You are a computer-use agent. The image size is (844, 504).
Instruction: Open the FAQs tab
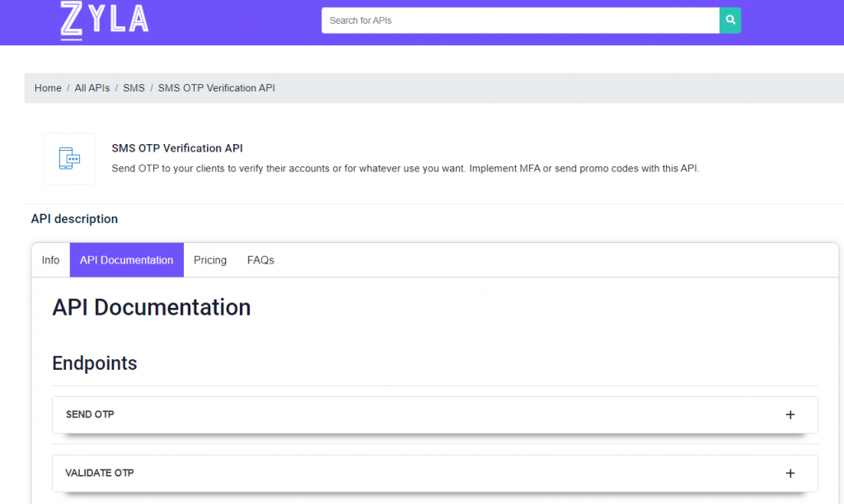click(x=260, y=260)
